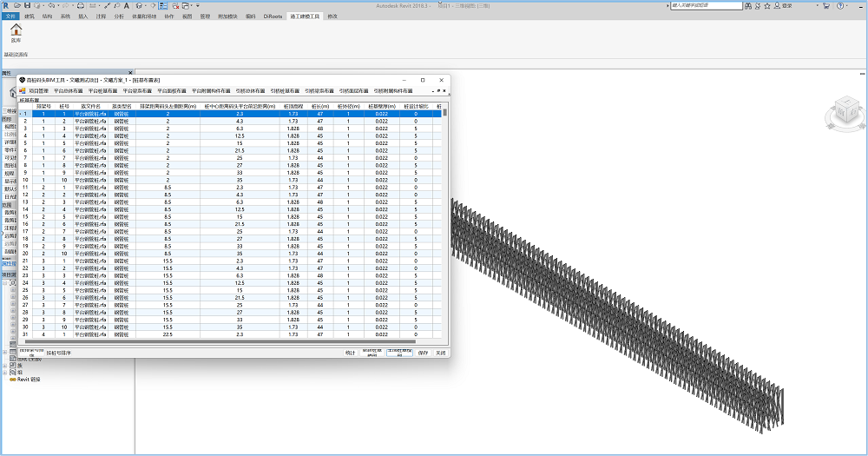Screen dimensions: 868x456
Task: Expand the 组 (Groups) tree node
Action: click(x=4, y=373)
